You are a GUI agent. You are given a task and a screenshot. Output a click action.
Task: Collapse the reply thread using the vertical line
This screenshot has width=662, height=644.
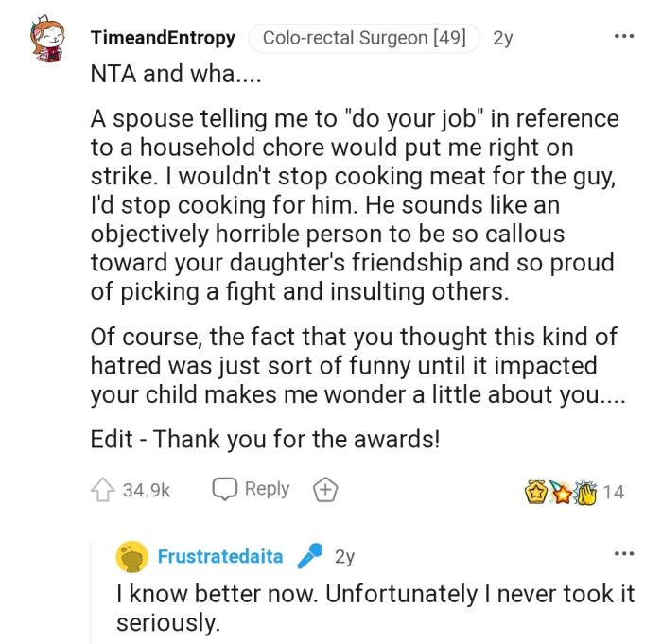coord(92,591)
